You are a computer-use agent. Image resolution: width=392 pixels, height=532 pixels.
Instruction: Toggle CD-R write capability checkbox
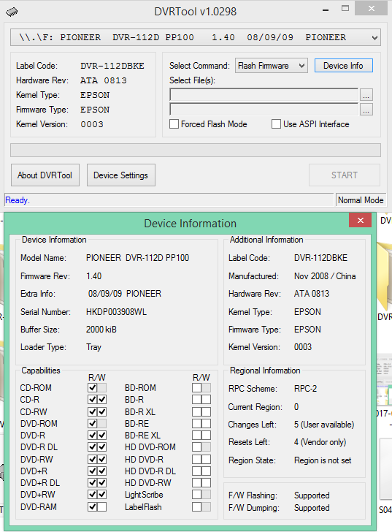click(102, 399)
